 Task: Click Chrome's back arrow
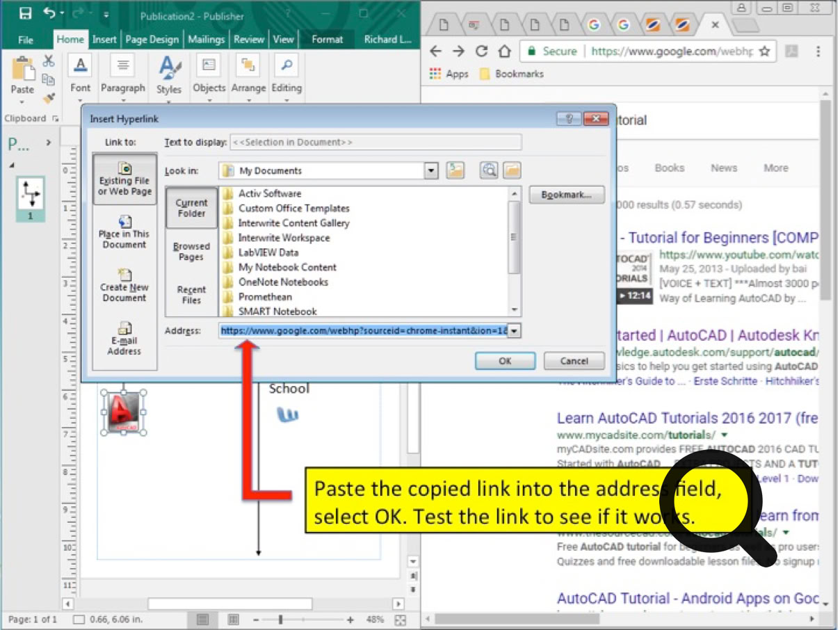pyautogui.click(x=435, y=51)
